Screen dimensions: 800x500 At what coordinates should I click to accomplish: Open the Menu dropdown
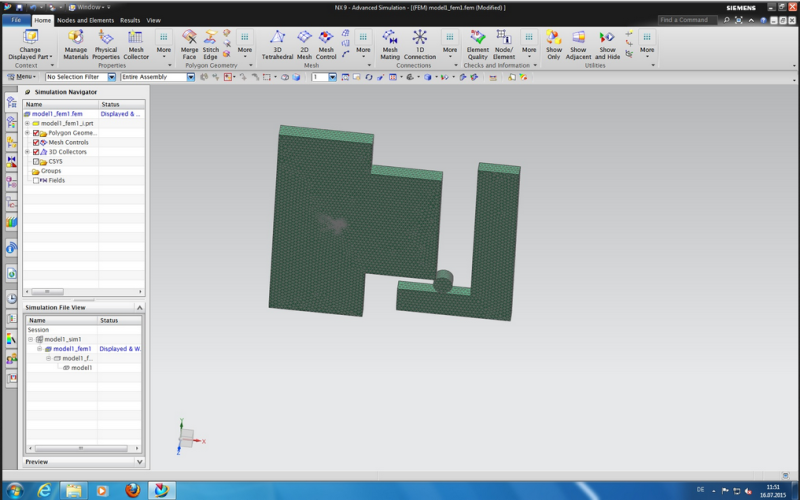21,77
